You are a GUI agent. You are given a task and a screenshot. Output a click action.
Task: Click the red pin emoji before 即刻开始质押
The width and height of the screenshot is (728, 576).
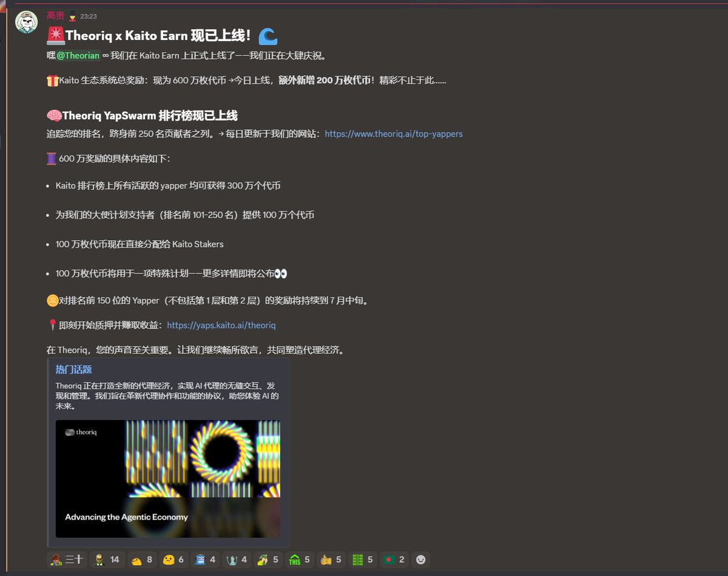(52, 325)
